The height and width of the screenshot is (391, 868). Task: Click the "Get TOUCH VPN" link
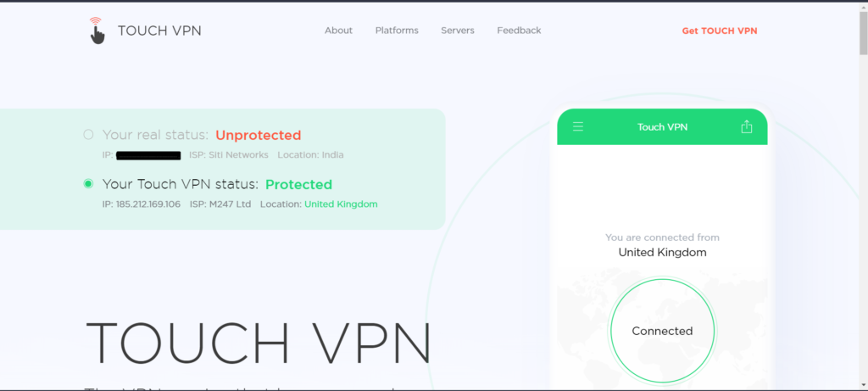click(720, 31)
